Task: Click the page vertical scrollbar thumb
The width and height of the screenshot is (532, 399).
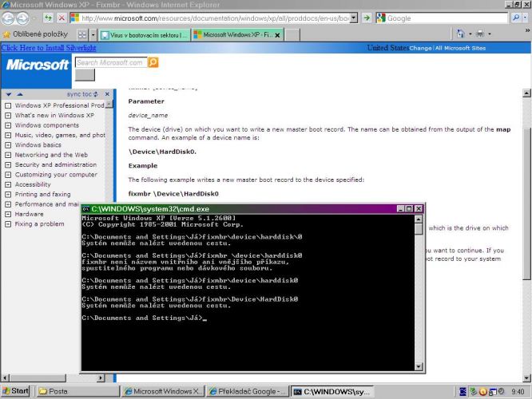Action: coord(526,203)
